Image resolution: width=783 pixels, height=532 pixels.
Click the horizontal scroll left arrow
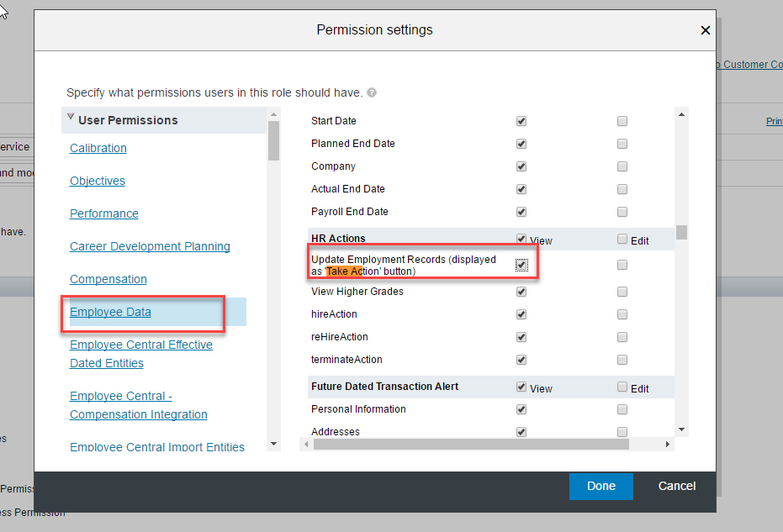(x=307, y=444)
